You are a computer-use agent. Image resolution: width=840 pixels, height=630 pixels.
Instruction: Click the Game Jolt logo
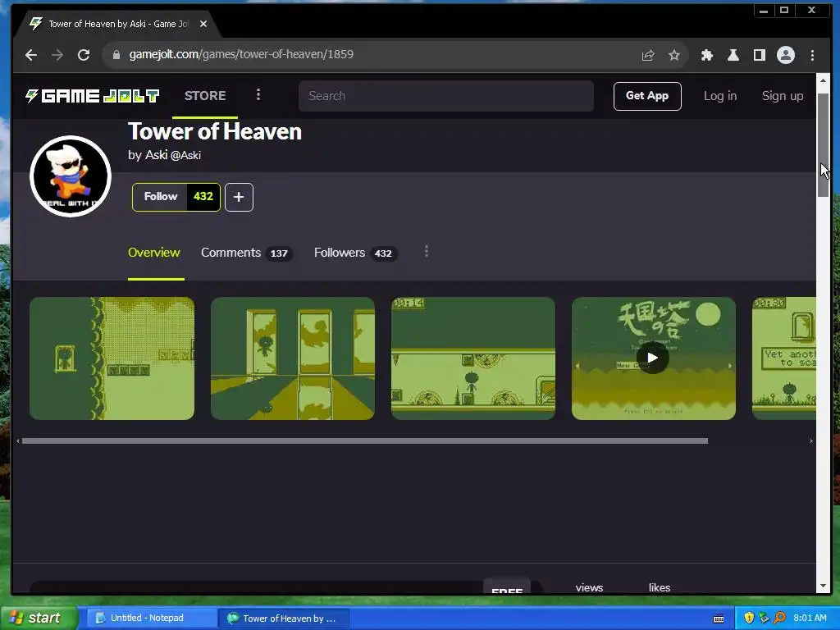click(92, 96)
